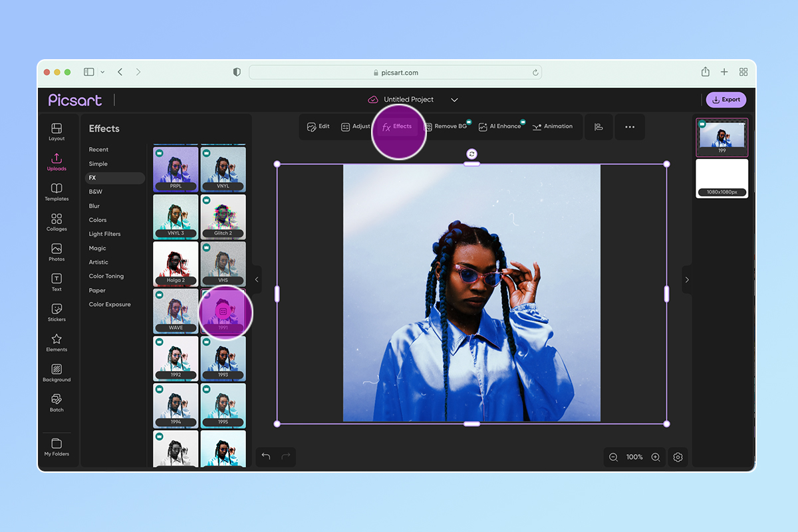The height and width of the screenshot is (532, 798).
Task: Click the flip/rotate handle above the image
Action: coord(471,154)
